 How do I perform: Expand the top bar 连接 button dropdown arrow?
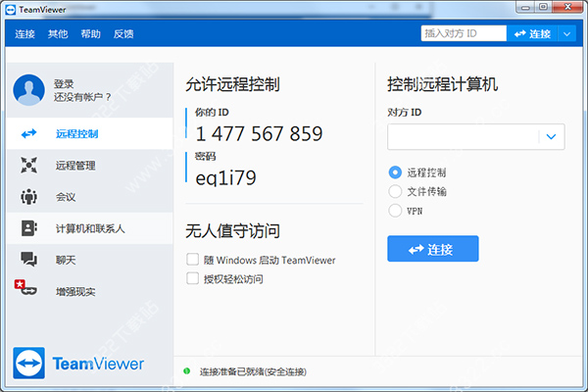click(x=568, y=33)
